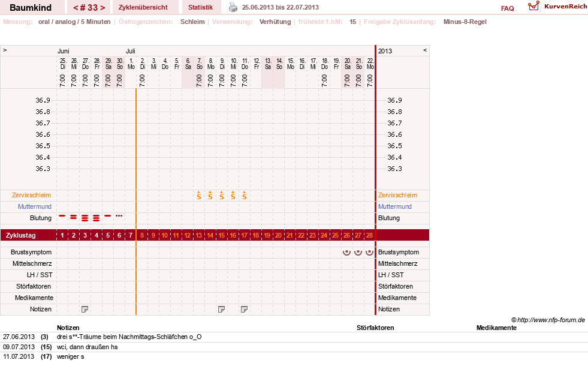
Task: Click the left Mittelschmerz row label
Action: [32, 263]
